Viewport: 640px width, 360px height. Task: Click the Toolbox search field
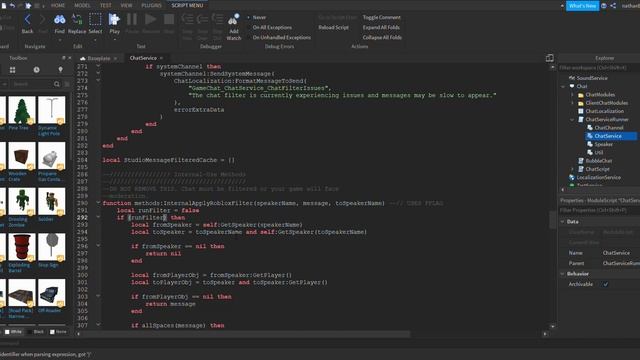point(31,84)
